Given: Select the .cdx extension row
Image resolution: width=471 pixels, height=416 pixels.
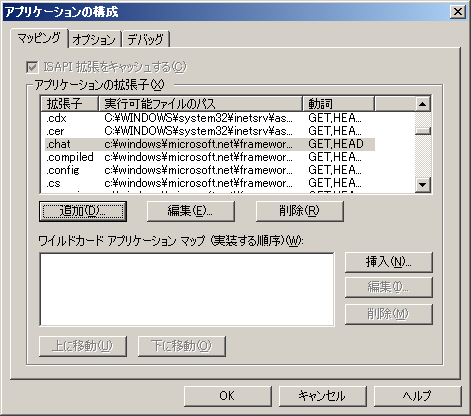Looking at the screenshot, I should (210, 118).
